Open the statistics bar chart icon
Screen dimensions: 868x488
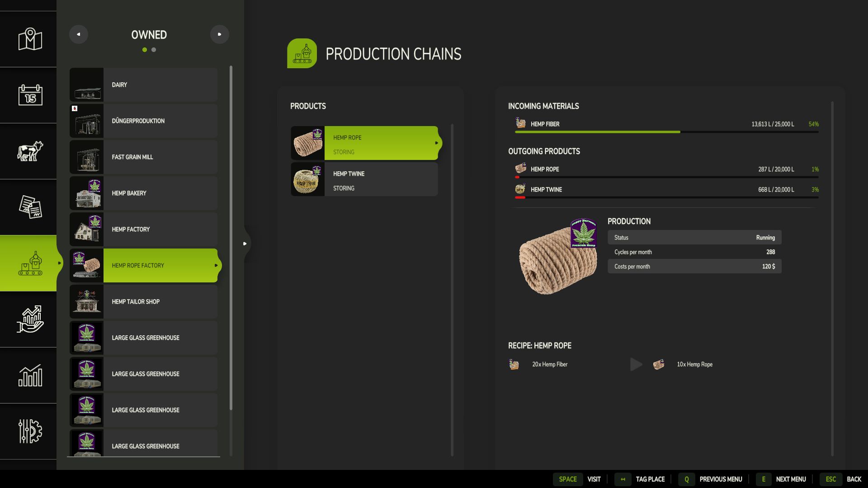(x=30, y=375)
